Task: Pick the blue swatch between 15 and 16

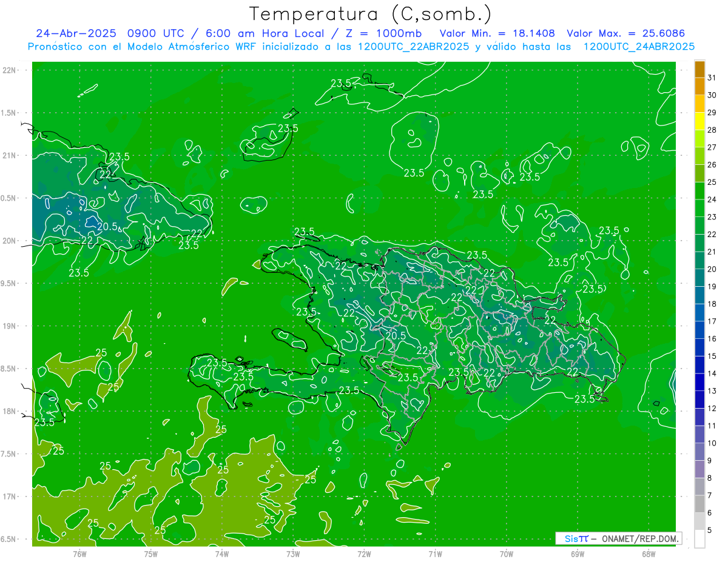Action: (x=699, y=348)
